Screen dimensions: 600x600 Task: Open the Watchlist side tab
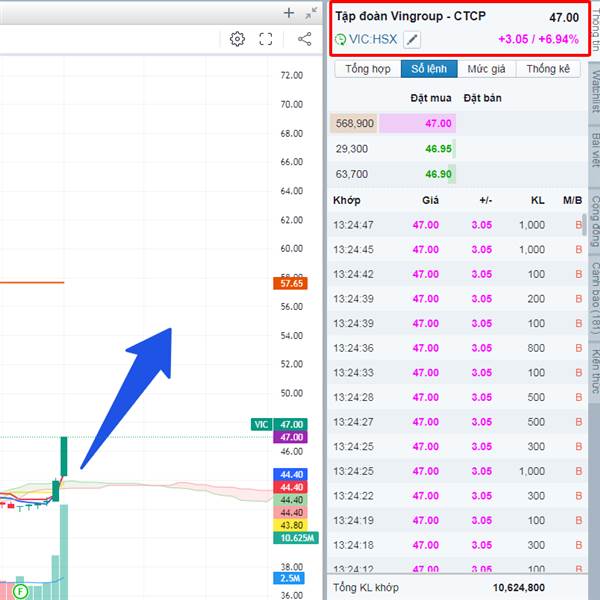594,92
